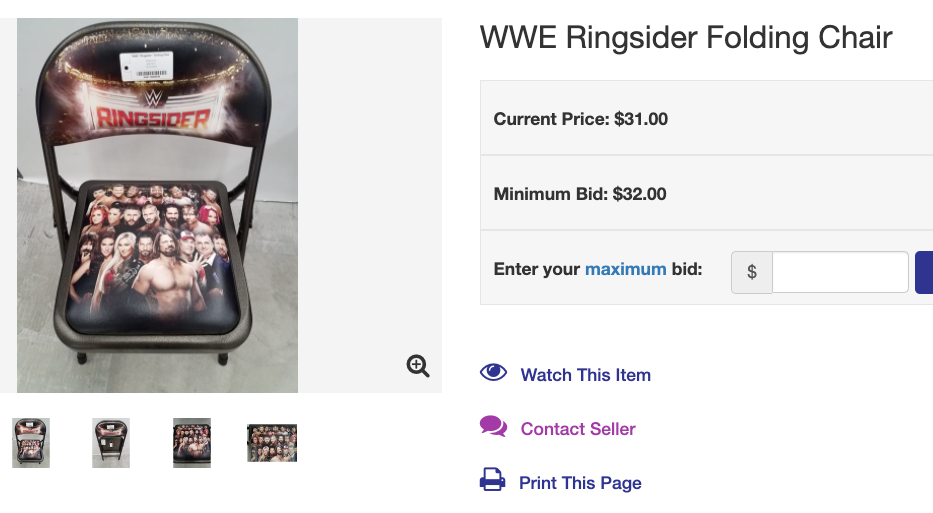The image size is (933, 513).
Task: Click the Current Price $31.00 row
Action: coord(706,118)
